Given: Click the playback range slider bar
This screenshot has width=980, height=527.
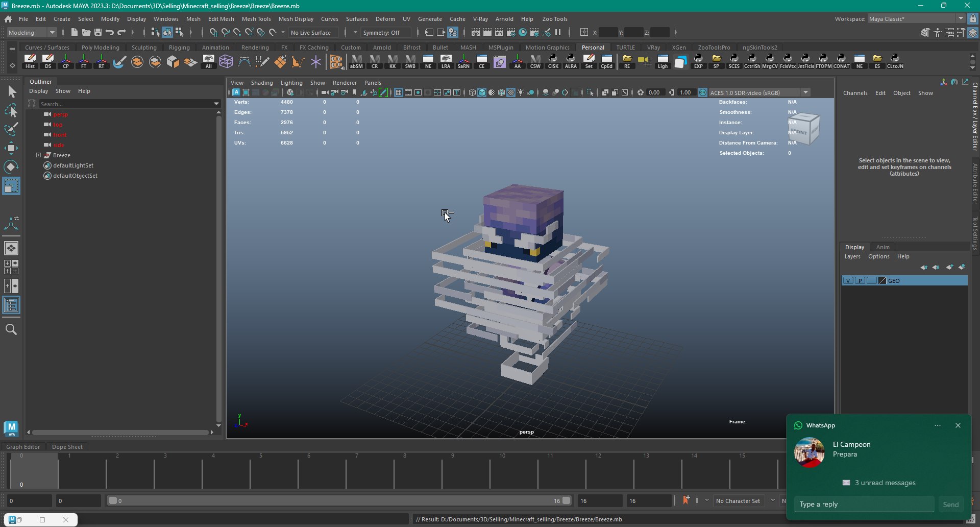Looking at the screenshot, I should click(339, 500).
